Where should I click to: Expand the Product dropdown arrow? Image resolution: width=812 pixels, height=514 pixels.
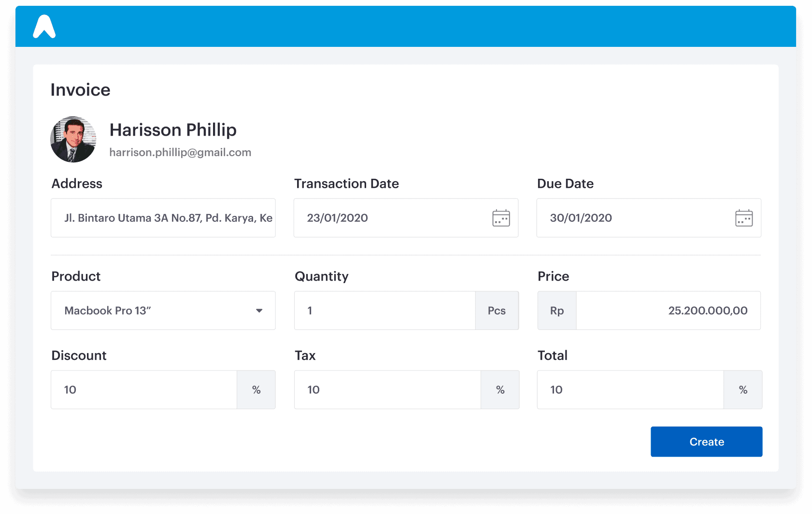(259, 311)
